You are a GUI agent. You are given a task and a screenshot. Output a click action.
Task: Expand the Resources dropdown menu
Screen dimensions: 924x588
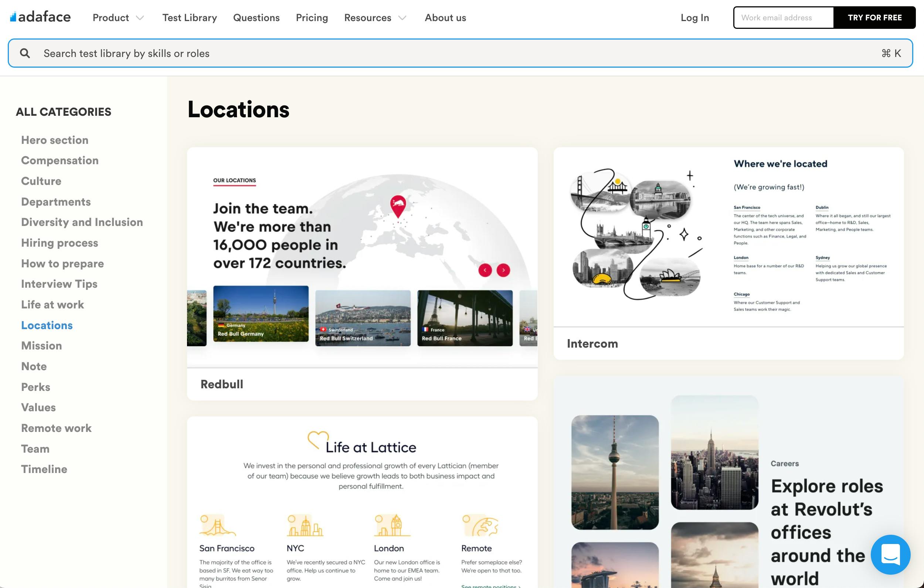(375, 18)
